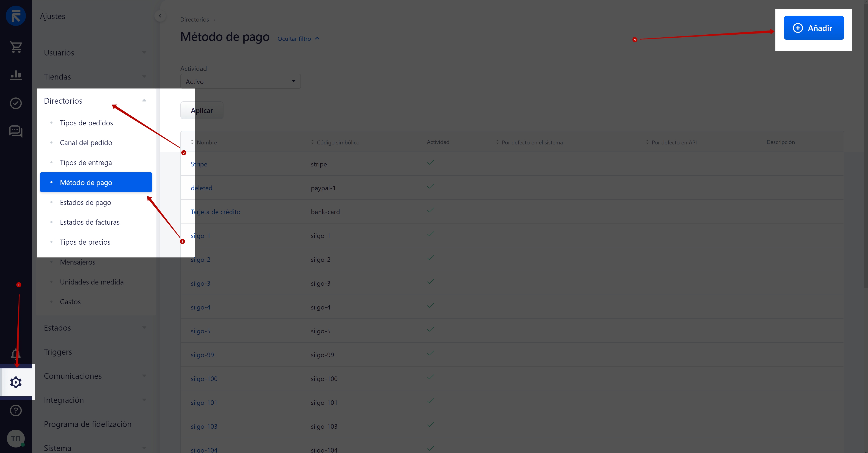Expand the Usuarios settings section

coord(96,52)
